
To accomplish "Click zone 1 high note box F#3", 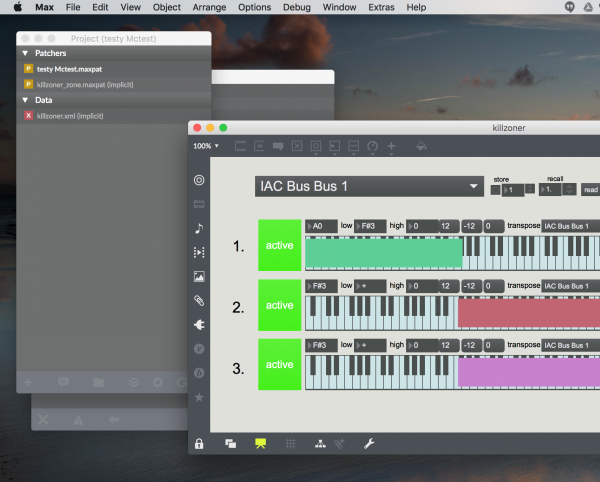I will (370, 226).
